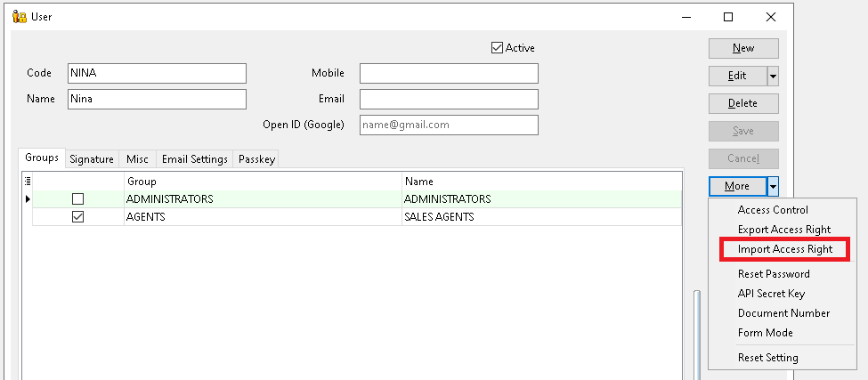
Task: Select Import Access Right menu entry
Action: pos(784,249)
